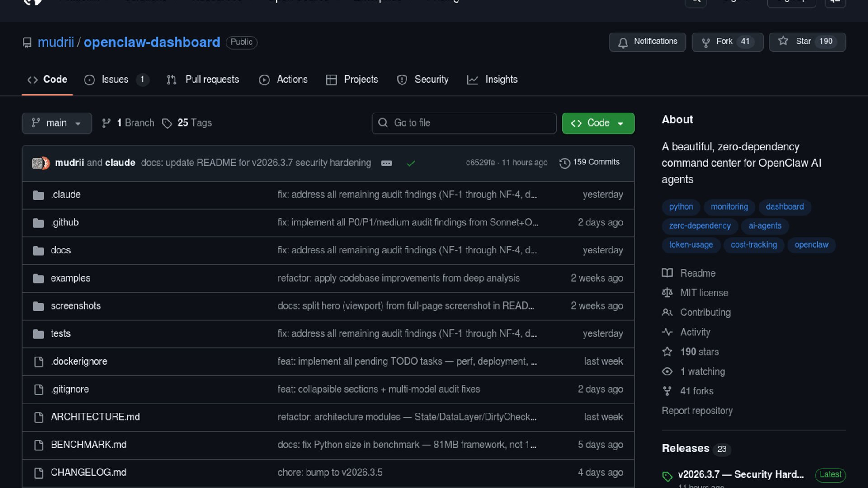The width and height of the screenshot is (868, 488).
Task: Open the main branch dropdown
Action: pyautogui.click(x=57, y=123)
